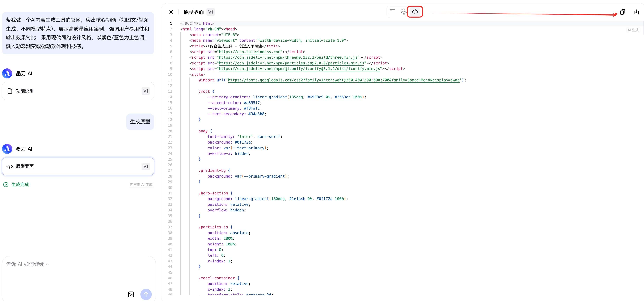Viewport: 644px width, 301px height.
Task: Click the 生成原型 message bubble
Action: click(x=140, y=122)
